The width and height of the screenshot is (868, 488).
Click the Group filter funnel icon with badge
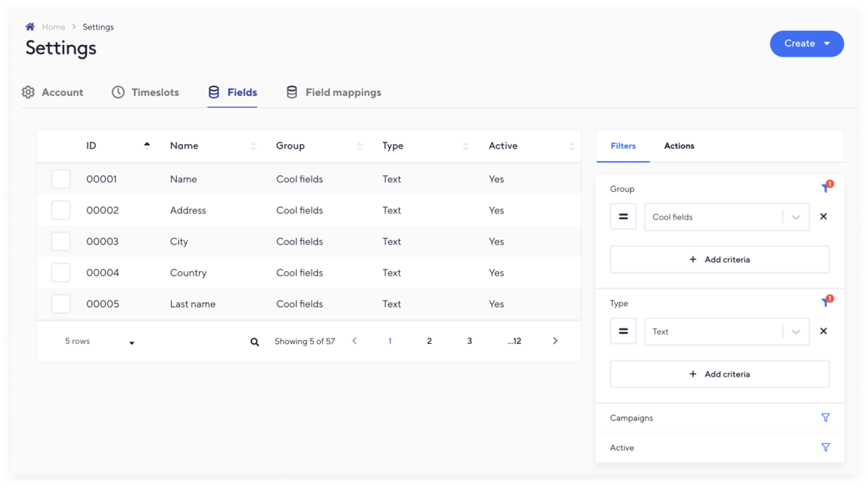pyautogui.click(x=827, y=187)
